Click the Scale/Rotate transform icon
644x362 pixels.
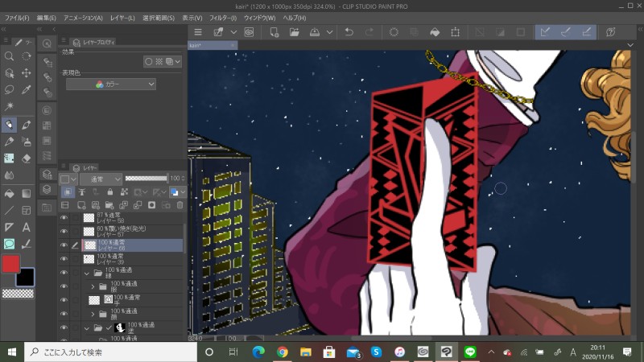click(x=455, y=32)
